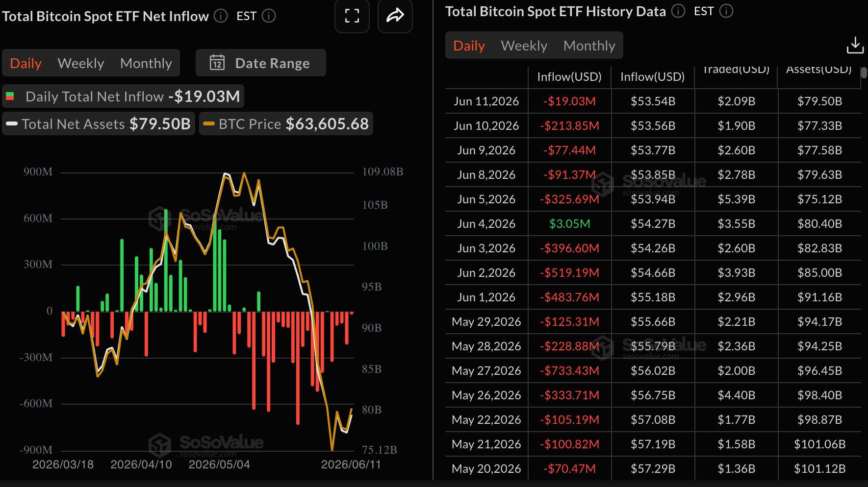Image resolution: width=868 pixels, height=487 pixels.
Task: Click the Jun 11,2026 date cell
Action: point(486,101)
